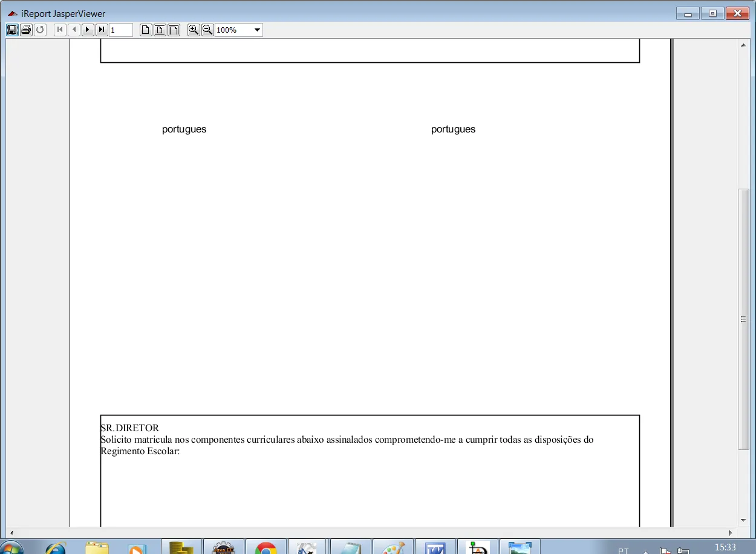The height and width of the screenshot is (554, 756).
Task: Go to the first page
Action: coord(60,30)
